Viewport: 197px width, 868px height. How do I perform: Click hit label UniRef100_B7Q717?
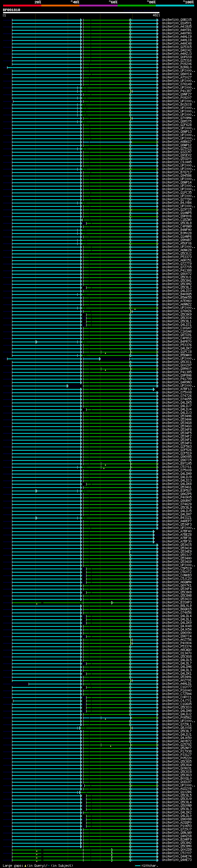point(177,172)
